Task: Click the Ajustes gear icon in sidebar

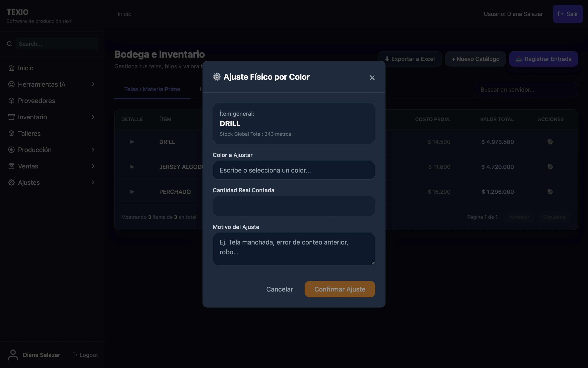Action: click(11, 182)
